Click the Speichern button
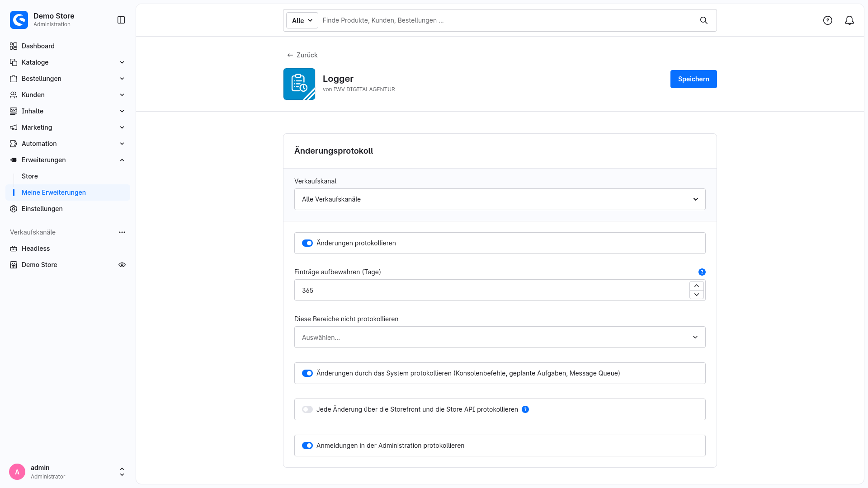This screenshot has width=868, height=488. [x=693, y=79]
